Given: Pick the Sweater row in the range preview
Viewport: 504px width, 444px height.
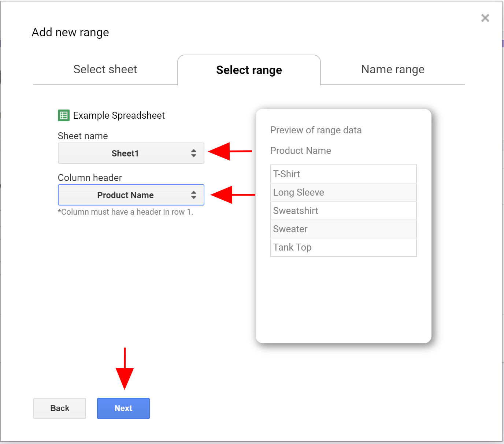Looking at the screenshot, I should (343, 229).
